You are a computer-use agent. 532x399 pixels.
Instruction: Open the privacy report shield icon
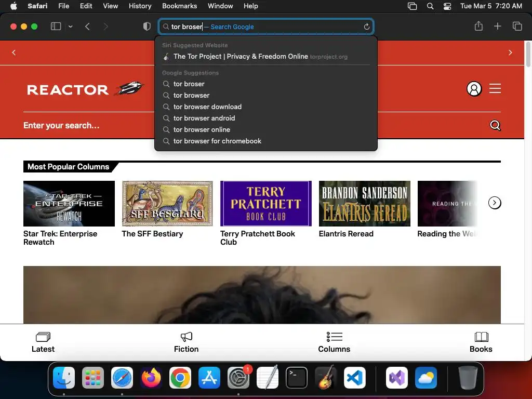(147, 26)
